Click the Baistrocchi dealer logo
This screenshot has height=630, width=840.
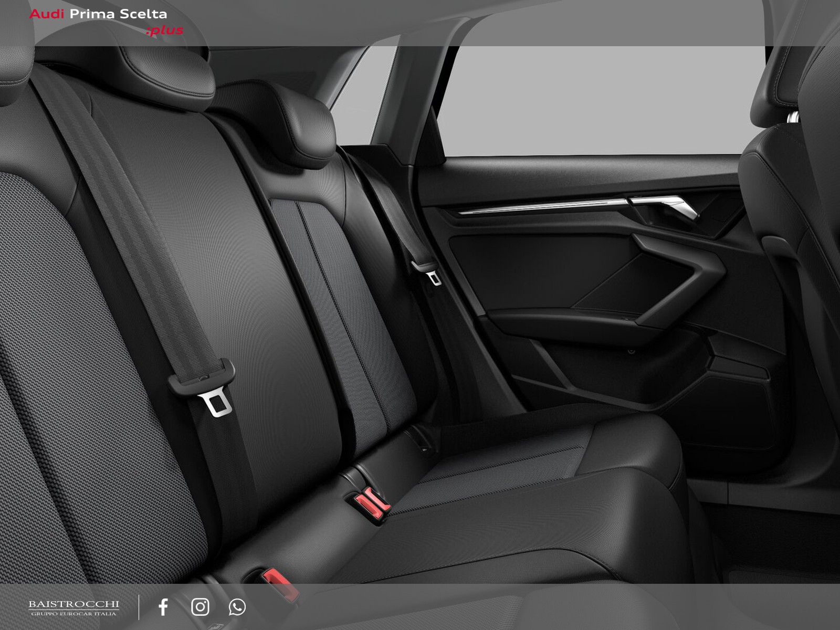[x=73, y=607]
